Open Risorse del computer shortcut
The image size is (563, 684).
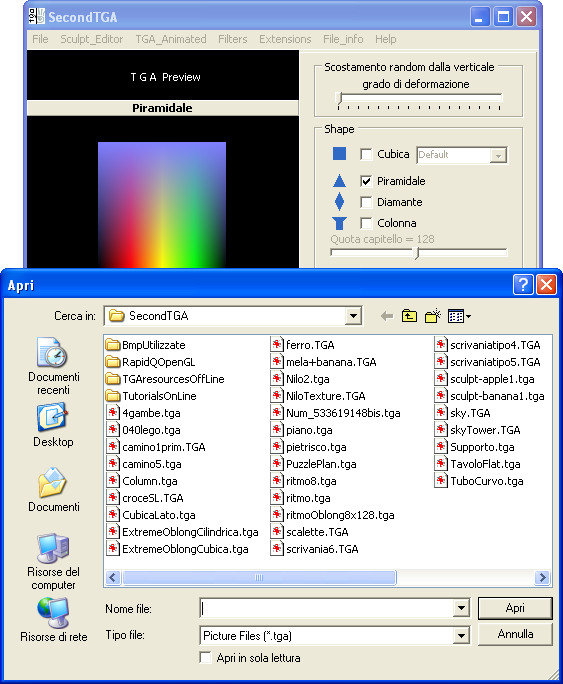click(53, 561)
